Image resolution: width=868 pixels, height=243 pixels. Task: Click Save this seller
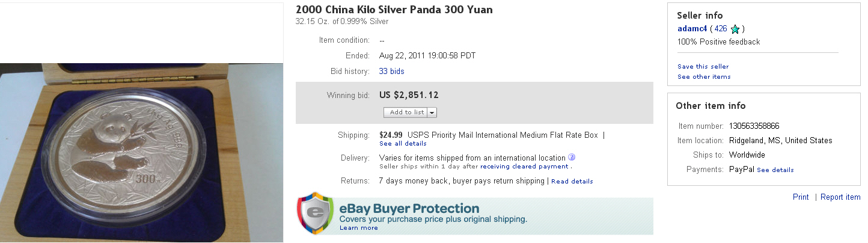point(703,67)
